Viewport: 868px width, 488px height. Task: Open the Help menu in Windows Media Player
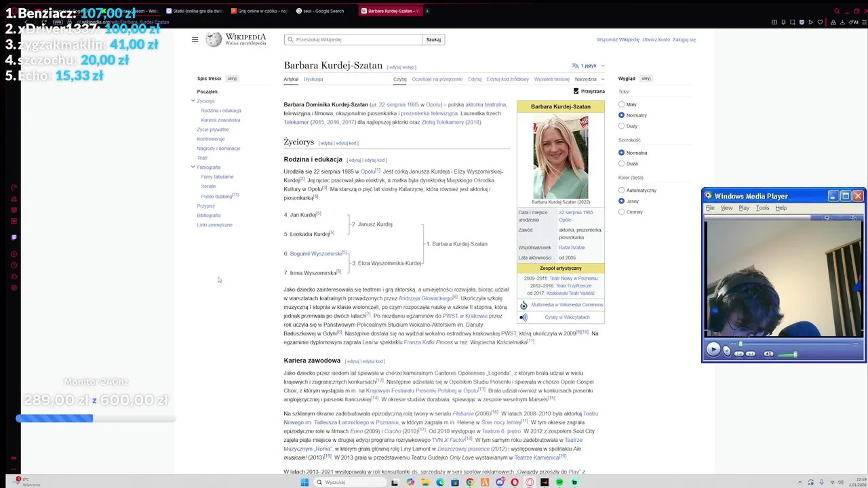pos(781,208)
